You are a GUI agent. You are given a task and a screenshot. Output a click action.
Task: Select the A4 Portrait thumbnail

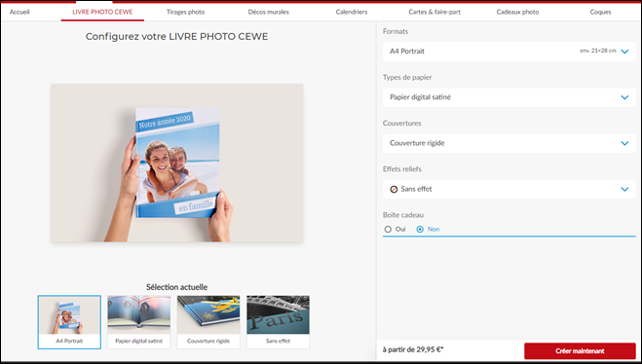(x=69, y=322)
